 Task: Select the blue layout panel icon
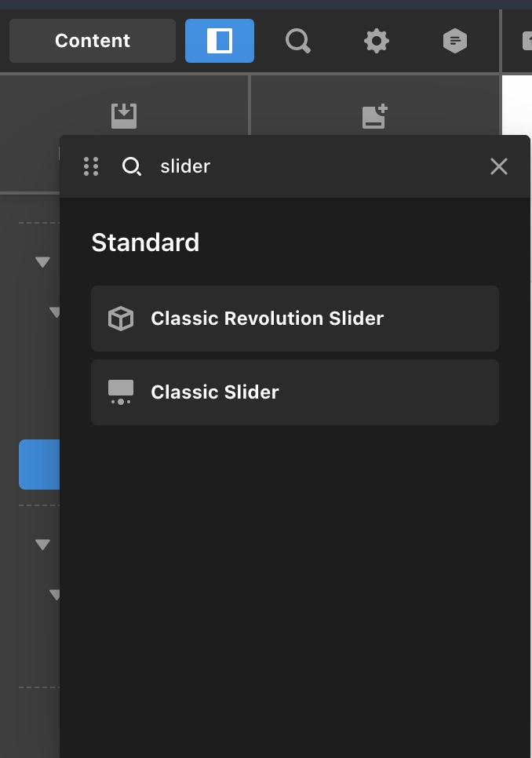pyautogui.click(x=220, y=41)
